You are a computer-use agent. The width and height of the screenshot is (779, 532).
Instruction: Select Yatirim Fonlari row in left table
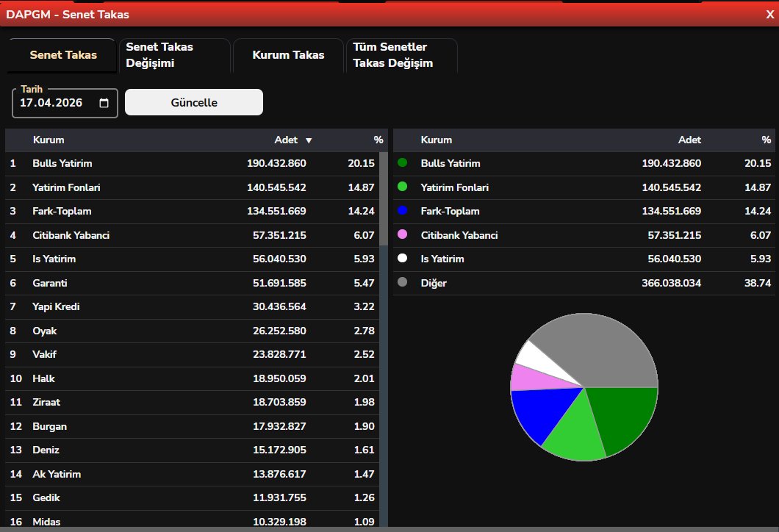192,187
